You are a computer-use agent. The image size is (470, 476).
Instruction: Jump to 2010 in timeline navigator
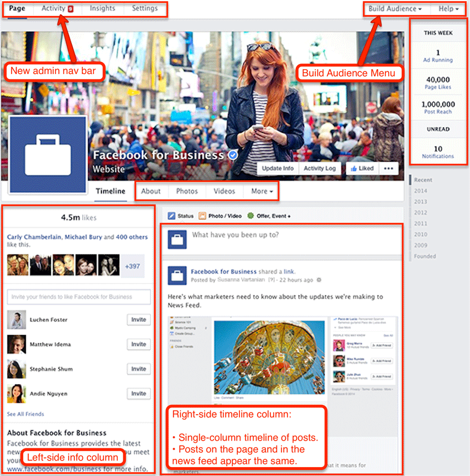point(420,234)
